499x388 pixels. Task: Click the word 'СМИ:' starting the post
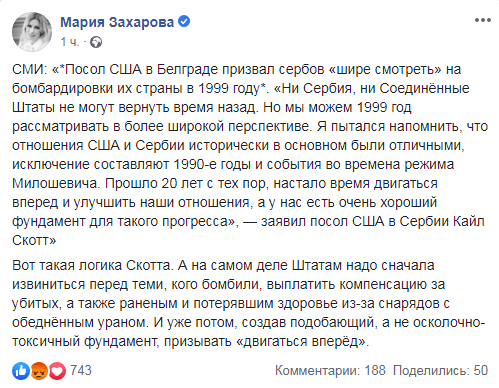pos(30,69)
